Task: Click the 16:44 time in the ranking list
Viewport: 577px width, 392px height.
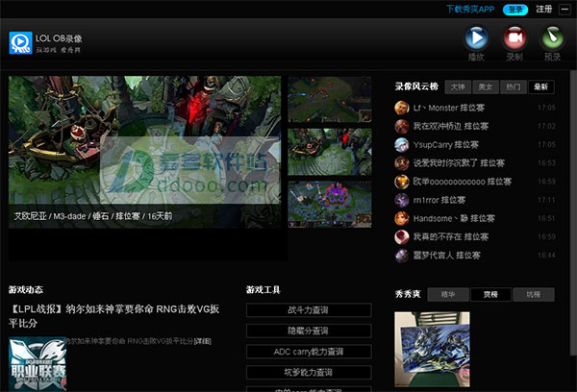Action: point(546,256)
